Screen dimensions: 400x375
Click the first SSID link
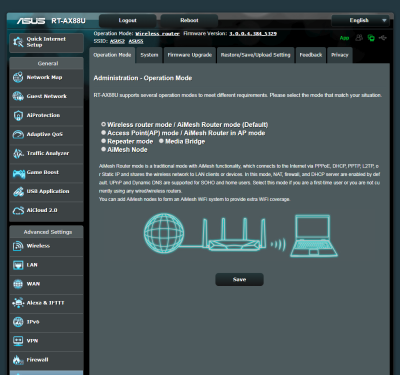pyautogui.click(x=117, y=41)
